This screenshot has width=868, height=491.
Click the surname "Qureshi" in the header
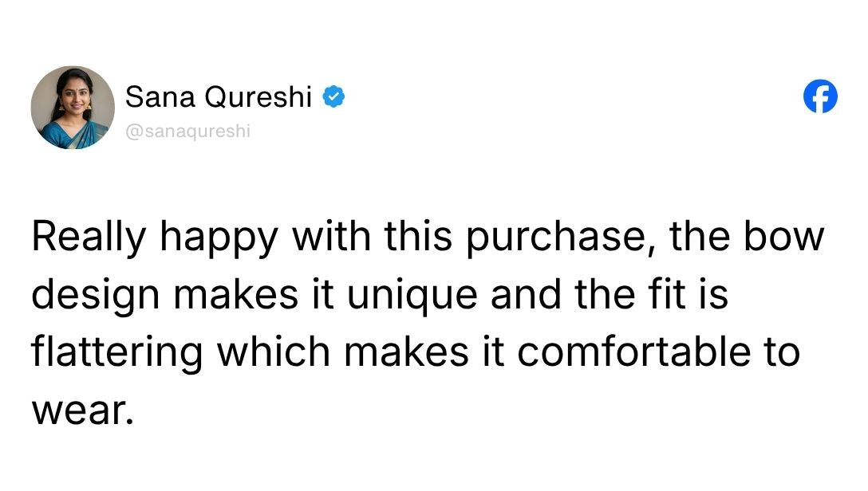tap(258, 97)
